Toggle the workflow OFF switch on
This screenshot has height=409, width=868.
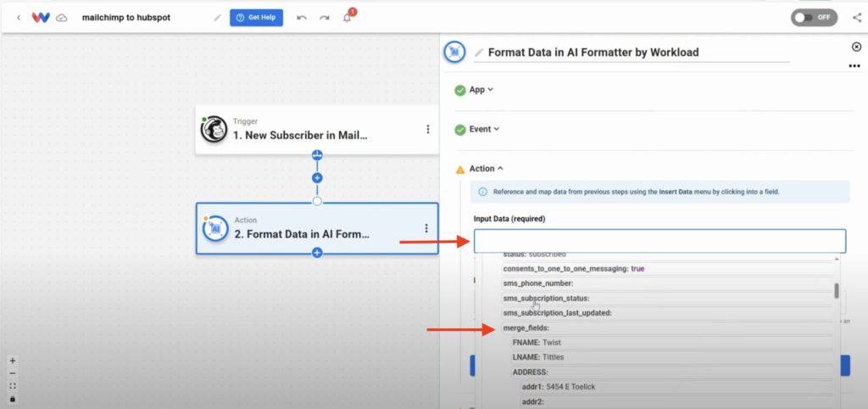(x=814, y=17)
